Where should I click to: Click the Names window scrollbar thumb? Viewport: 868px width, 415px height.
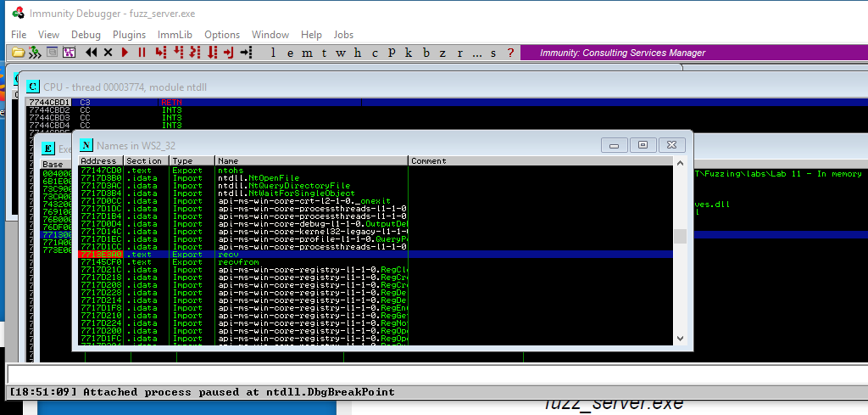(680, 237)
